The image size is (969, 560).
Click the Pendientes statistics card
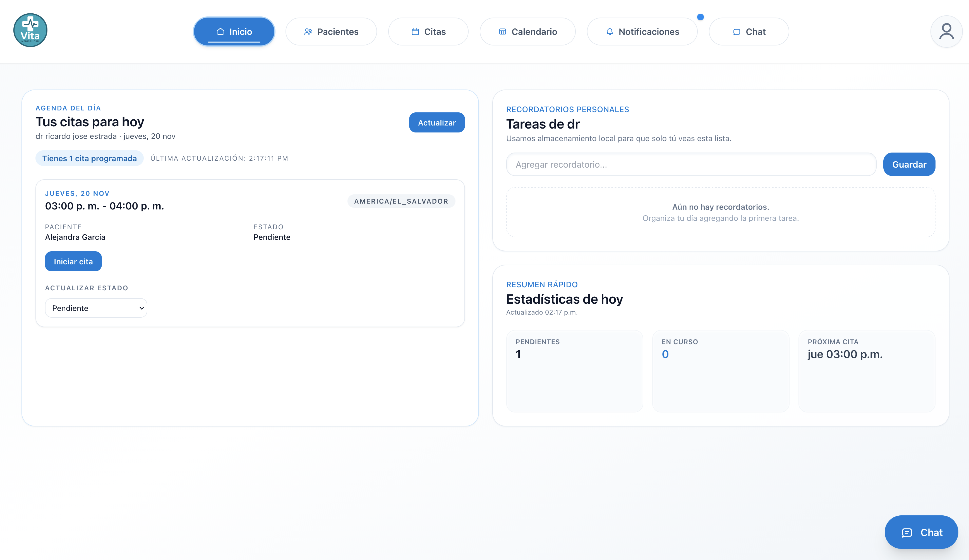pyautogui.click(x=574, y=371)
